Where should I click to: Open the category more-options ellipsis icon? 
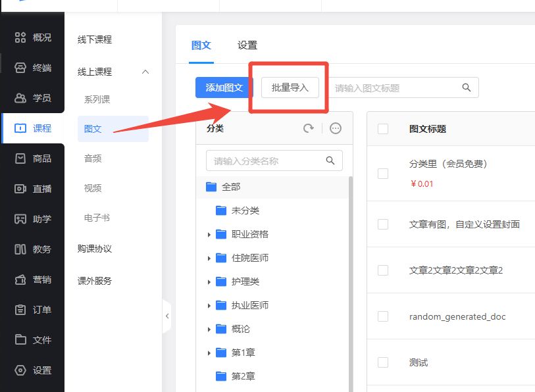click(336, 128)
